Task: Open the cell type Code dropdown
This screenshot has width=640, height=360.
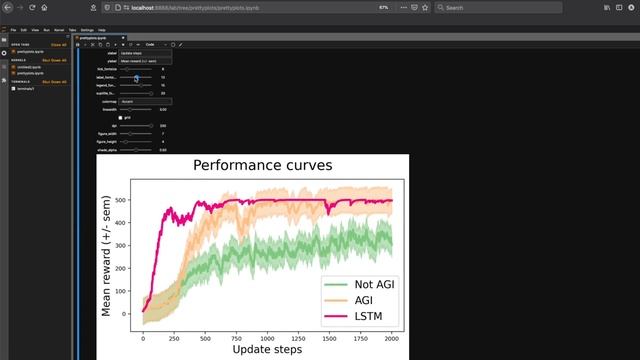Action: click(156, 44)
